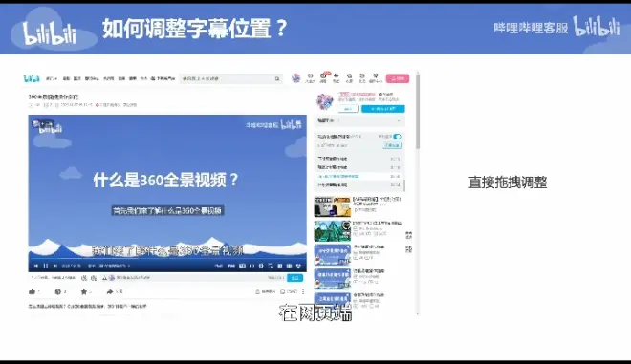Click the 订阅合集 subscribe button
The height and width of the screenshot is (364, 631).
coord(392,145)
